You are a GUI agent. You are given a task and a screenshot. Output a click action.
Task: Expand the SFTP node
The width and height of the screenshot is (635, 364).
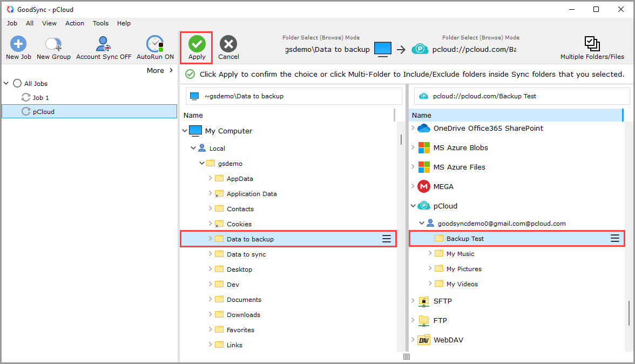pos(413,300)
